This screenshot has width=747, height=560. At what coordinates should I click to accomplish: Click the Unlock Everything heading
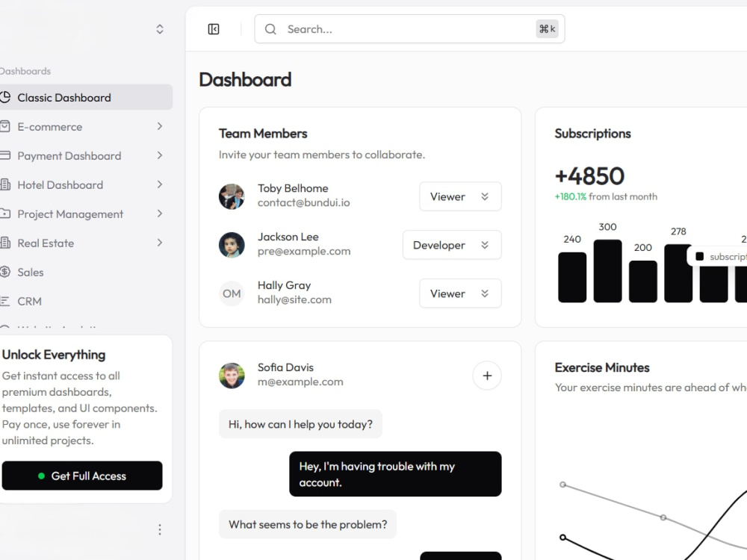click(x=54, y=354)
